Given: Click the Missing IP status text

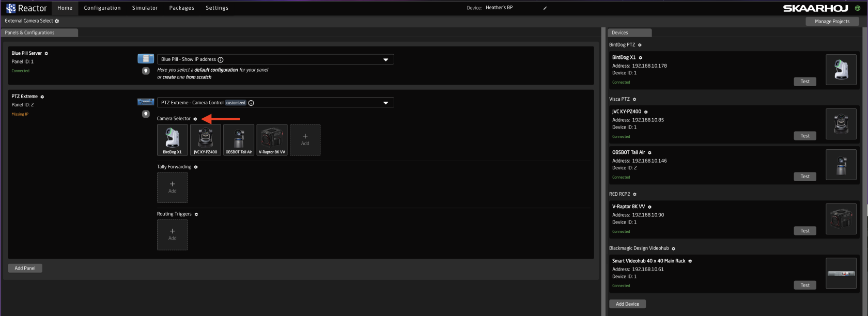Looking at the screenshot, I should 20,114.
